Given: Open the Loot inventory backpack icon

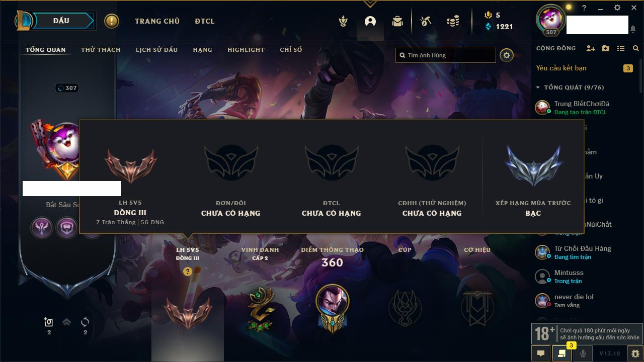Looking at the screenshot, I should tap(397, 21).
